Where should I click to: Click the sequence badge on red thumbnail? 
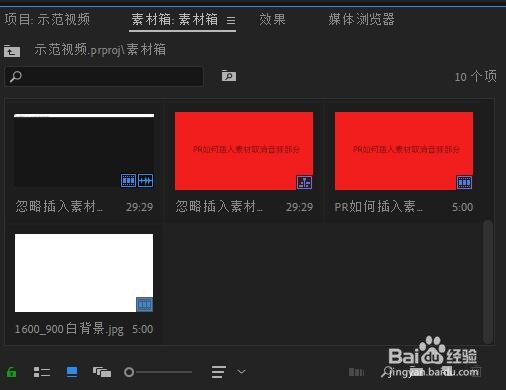[304, 182]
